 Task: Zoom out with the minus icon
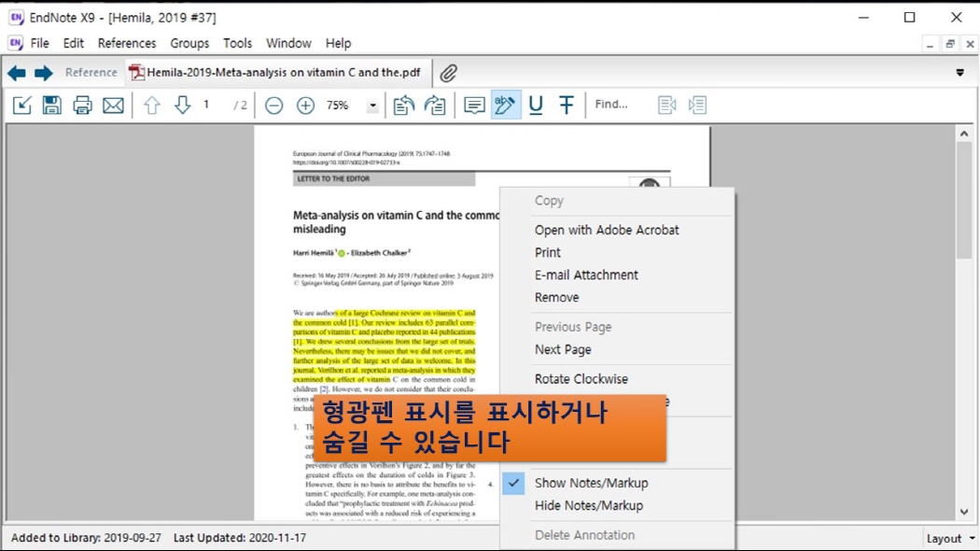tap(273, 106)
